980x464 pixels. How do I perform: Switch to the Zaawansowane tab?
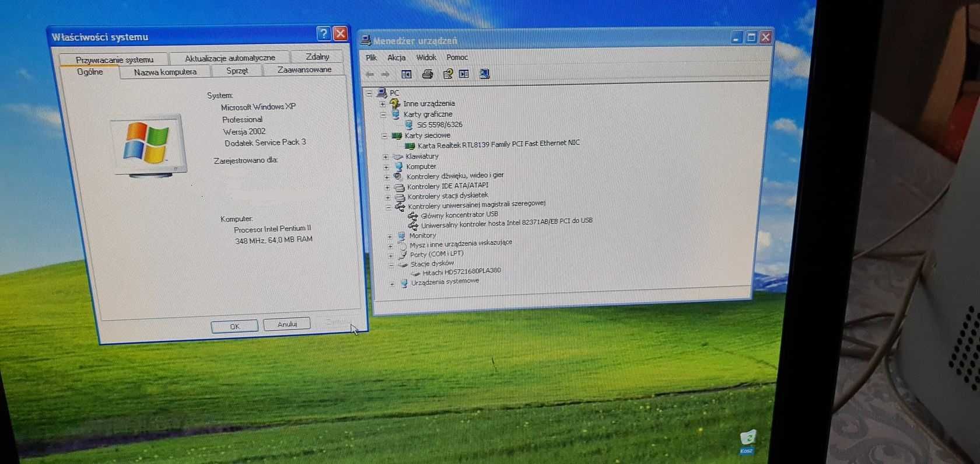pyautogui.click(x=304, y=69)
